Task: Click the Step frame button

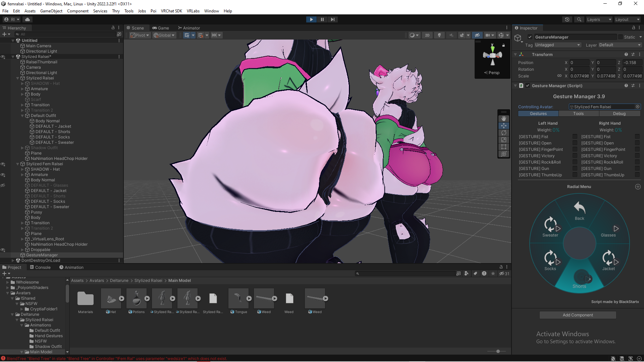Action: tap(332, 19)
